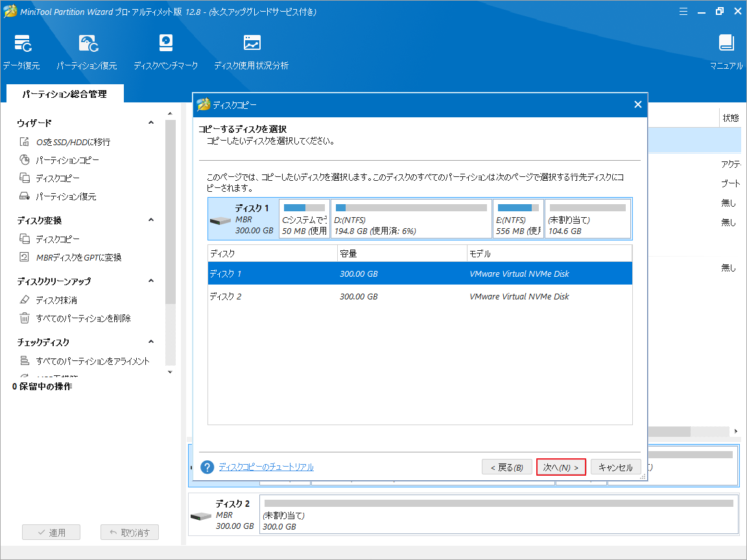Image resolution: width=747 pixels, height=560 pixels.
Task: Click ディスク 1 drive icon in dialog map
Action: point(220,221)
